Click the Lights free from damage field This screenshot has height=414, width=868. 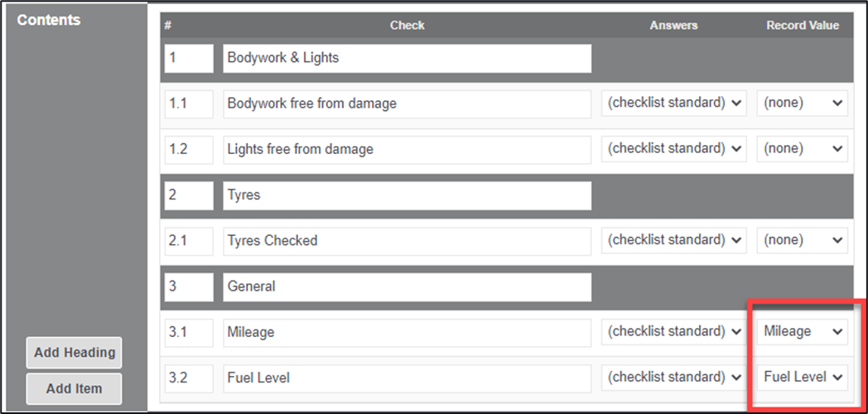[407, 149]
